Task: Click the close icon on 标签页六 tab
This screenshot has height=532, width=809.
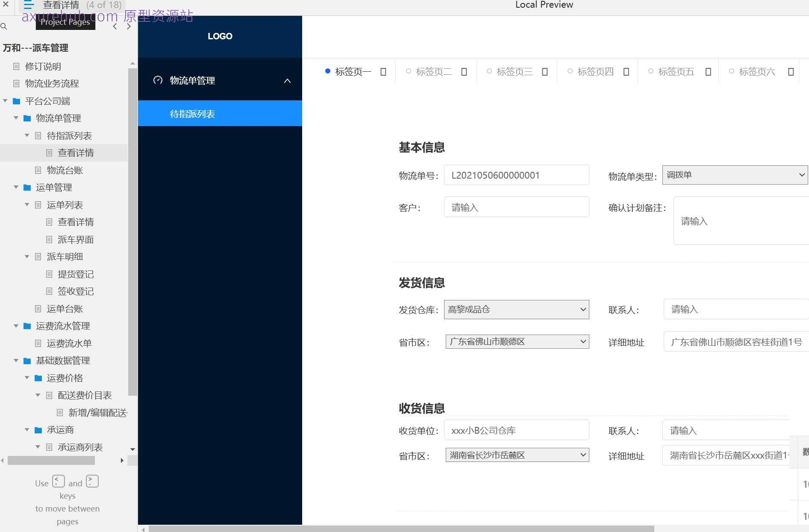Action: tap(790, 72)
